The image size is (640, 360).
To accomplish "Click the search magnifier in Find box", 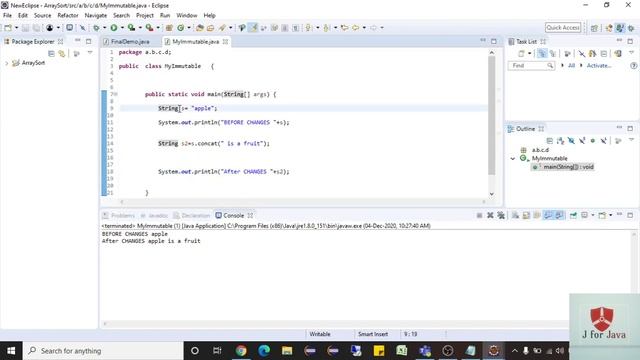I will [550, 65].
